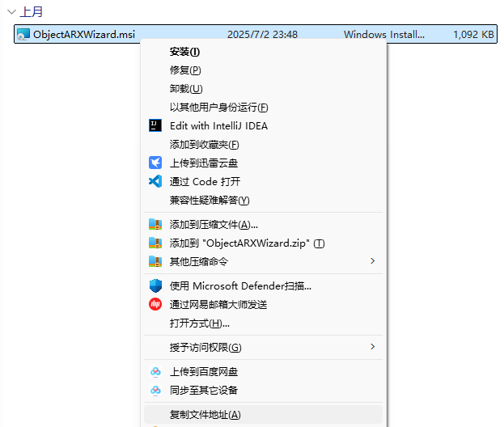Choose 使用 Microsoft Defender扫描...
Viewport: 504px width, 427px height.
(240, 286)
